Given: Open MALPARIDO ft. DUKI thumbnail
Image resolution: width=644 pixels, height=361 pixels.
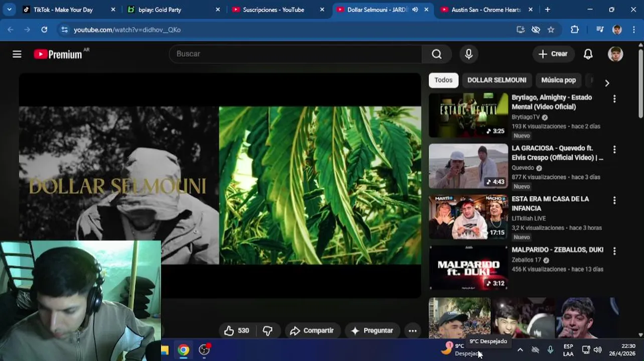Looking at the screenshot, I should [x=468, y=268].
